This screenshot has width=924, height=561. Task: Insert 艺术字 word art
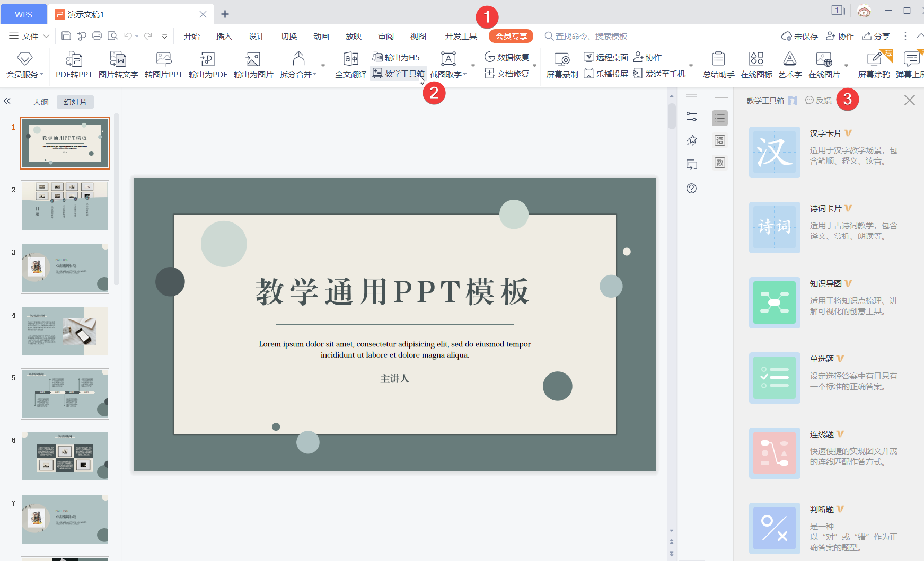(x=790, y=65)
